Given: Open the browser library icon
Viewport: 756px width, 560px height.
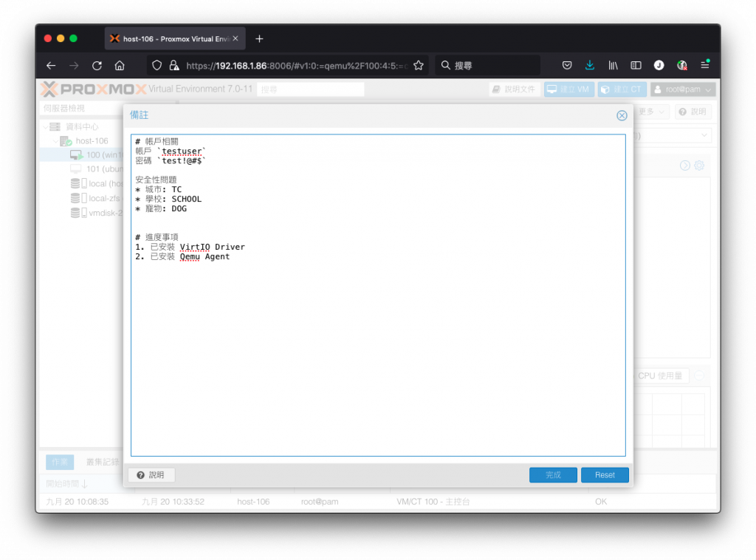Looking at the screenshot, I should click(x=613, y=65).
